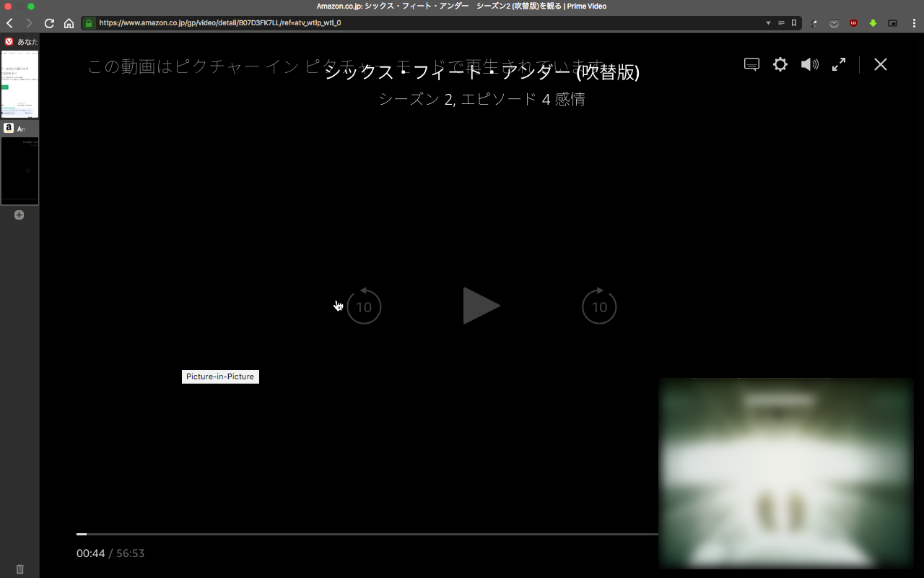Open video player settings gear

click(780, 64)
